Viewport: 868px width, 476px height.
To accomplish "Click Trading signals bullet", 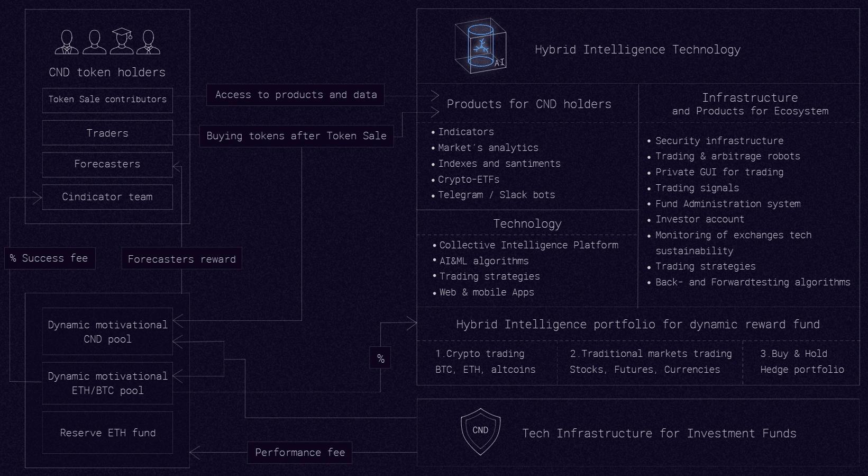I will coord(693,188).
